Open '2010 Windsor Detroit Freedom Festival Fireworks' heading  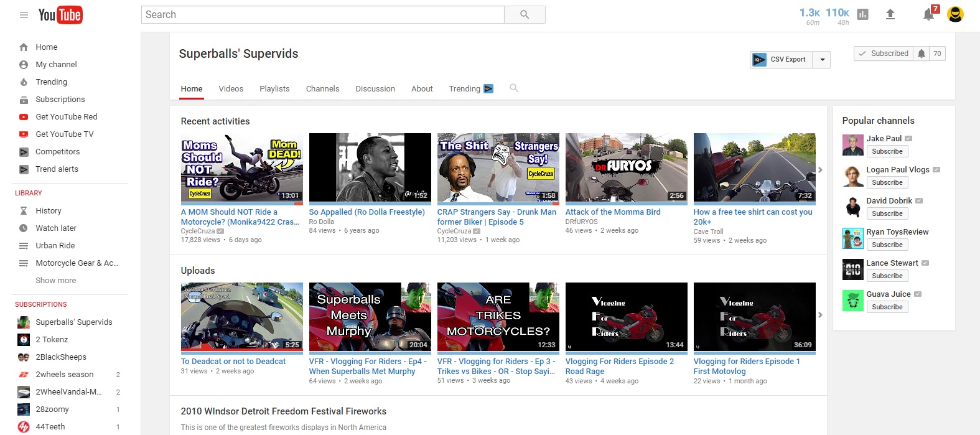click(x=284, y=411)
